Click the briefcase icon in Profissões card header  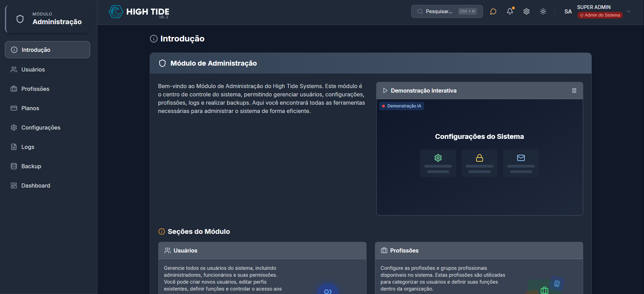tap(384, 250)
